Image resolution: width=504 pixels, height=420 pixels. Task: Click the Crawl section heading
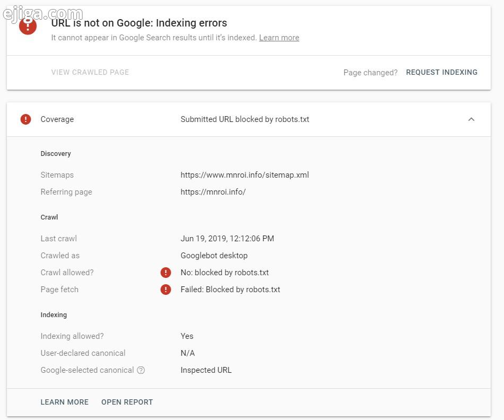(49, 217)
